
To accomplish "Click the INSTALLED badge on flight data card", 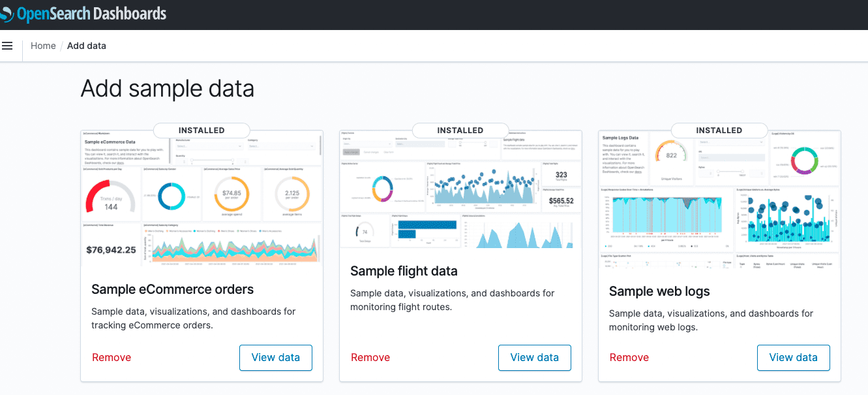I will click(460, 130).
